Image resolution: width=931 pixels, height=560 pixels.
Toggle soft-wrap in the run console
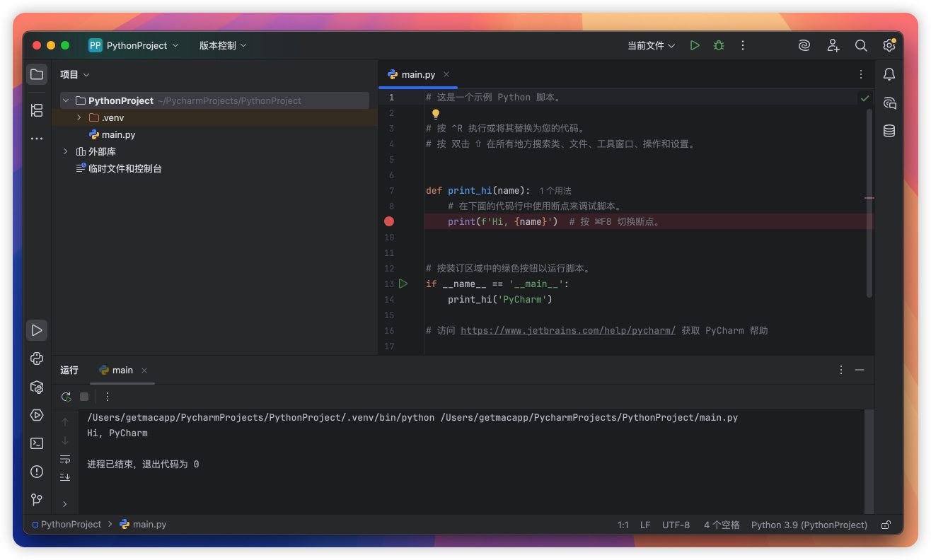65,459
